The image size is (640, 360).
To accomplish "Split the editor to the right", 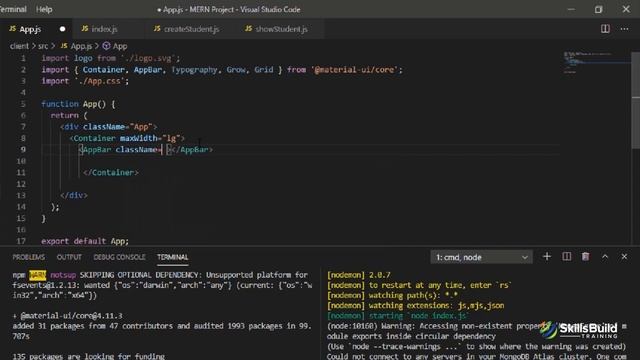I will (x=605, y=29).
